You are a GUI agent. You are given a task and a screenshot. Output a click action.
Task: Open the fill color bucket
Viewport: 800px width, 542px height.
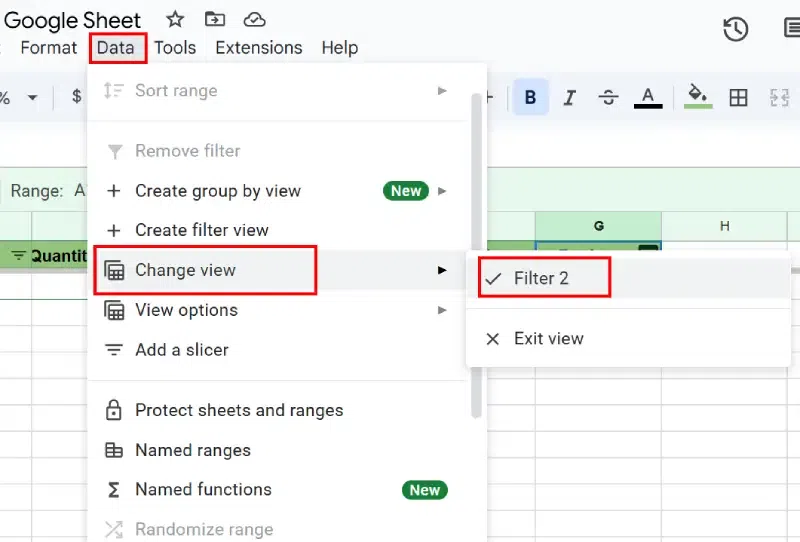tap(698, 97)
